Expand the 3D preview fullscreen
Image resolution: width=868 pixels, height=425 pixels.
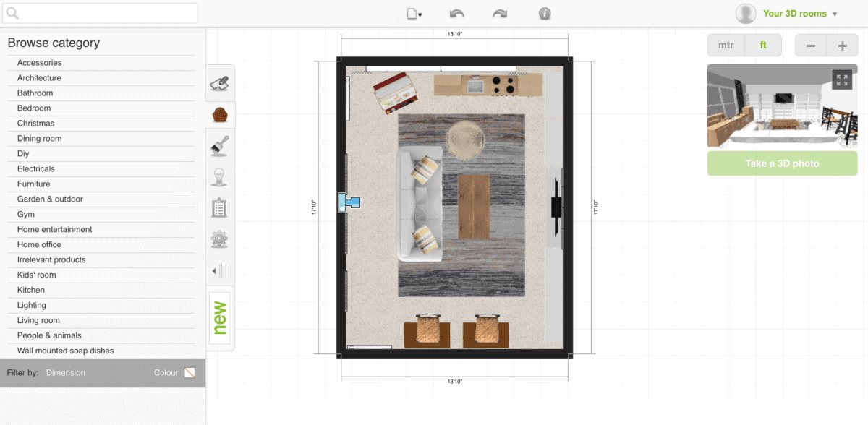(x=842, y=80)
